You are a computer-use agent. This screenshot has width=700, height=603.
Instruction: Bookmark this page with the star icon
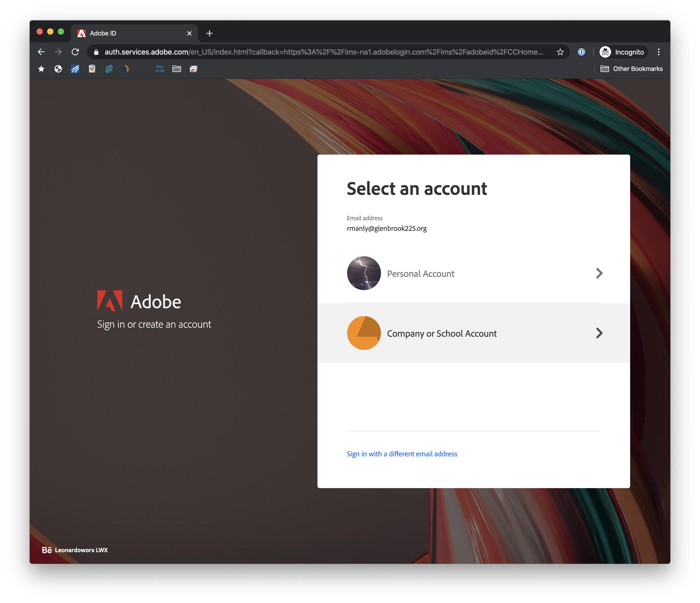point(560,52)
